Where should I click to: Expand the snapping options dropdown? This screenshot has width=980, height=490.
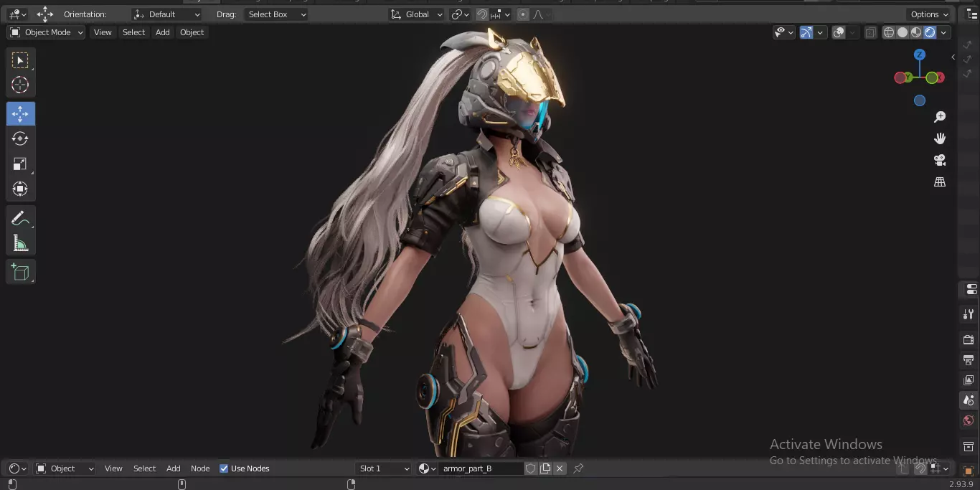(501, 14)
